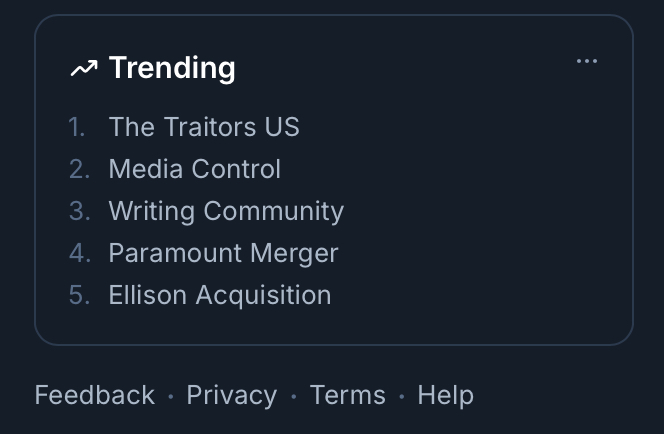Image resolution: width=664 pixels, height=434 pixels.
Task: Click the dot separator between Terms and Help
Action: coord(401,397)
